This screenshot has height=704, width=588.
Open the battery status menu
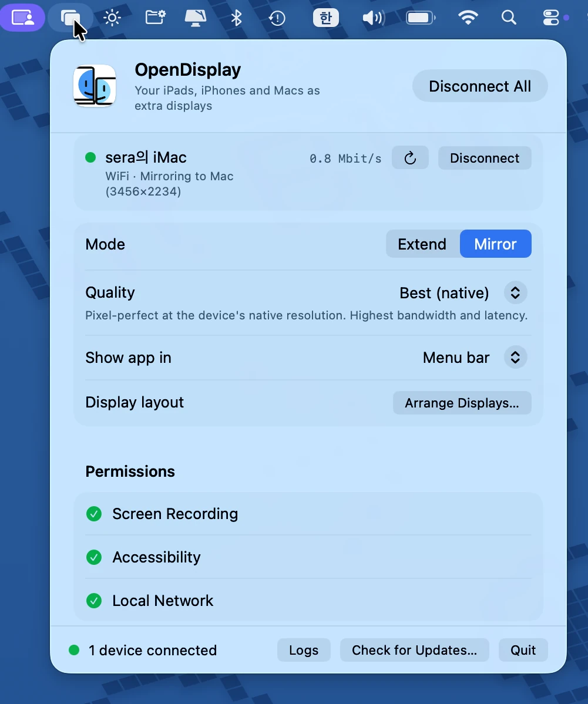(x=421, y=18)
